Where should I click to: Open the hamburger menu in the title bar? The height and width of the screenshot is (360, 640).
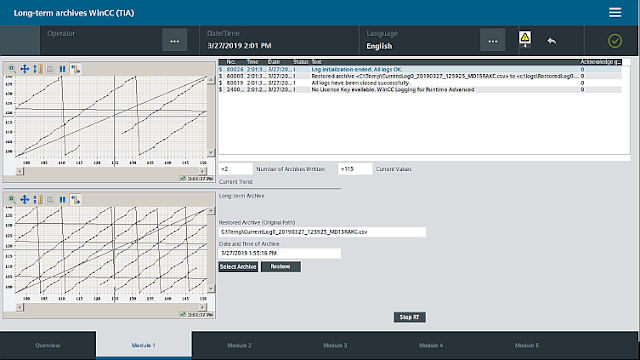[x=615, y=12]
